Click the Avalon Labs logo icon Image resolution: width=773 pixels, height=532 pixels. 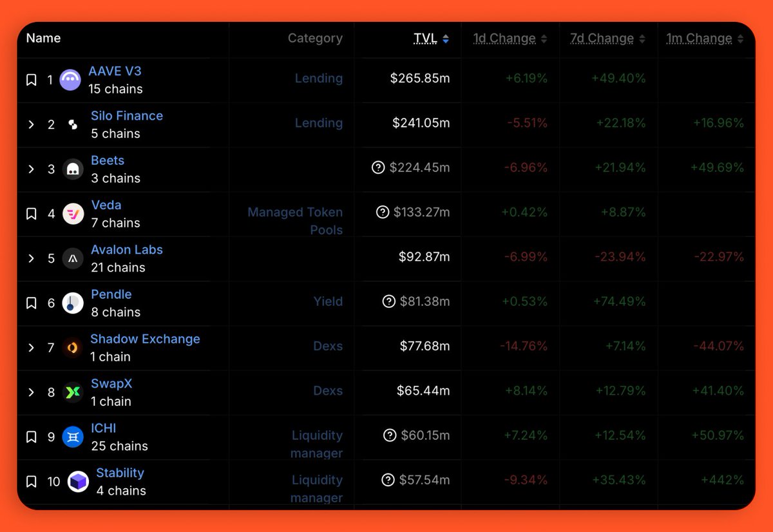[x=73, y=258]
